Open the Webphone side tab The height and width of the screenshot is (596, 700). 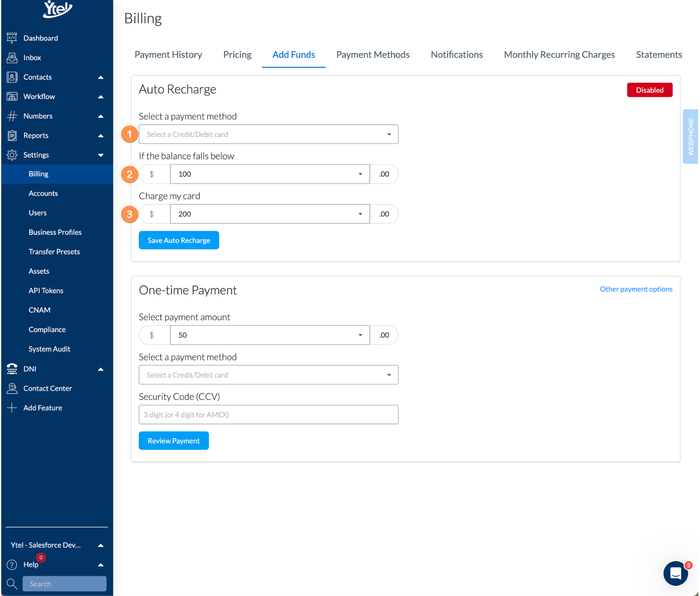[x=691, y=137]
